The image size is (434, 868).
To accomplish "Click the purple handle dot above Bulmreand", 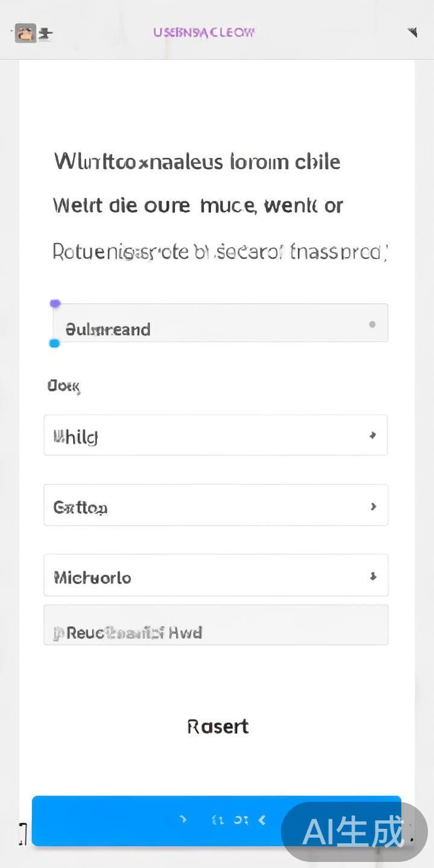I will tap(55, 303).
